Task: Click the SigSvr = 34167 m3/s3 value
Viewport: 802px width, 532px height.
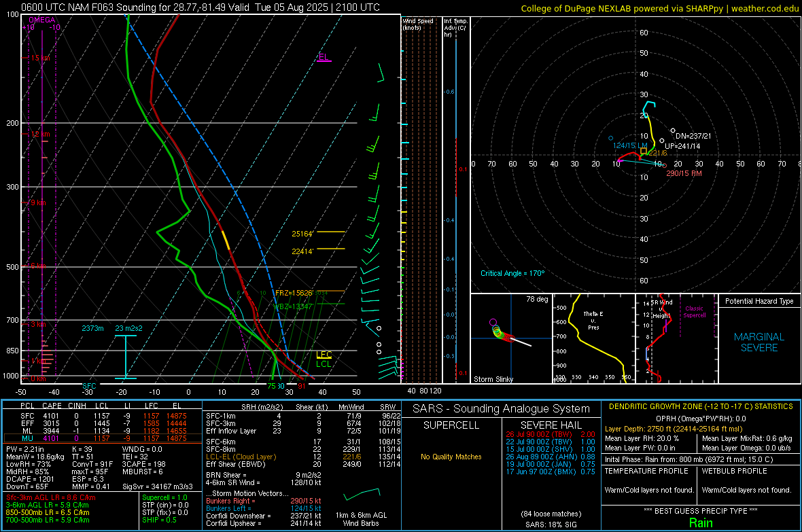Action: [158, 486]
